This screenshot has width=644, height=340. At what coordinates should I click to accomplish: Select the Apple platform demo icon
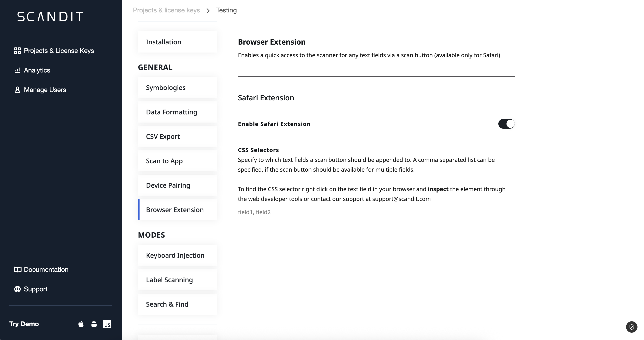coord(81,324)
